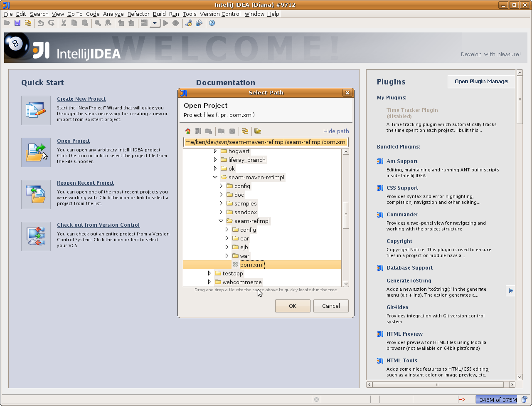The image size is (532, 406).
Task: Click the Back navigation arrow icon
Action: (x=121, y=23)
